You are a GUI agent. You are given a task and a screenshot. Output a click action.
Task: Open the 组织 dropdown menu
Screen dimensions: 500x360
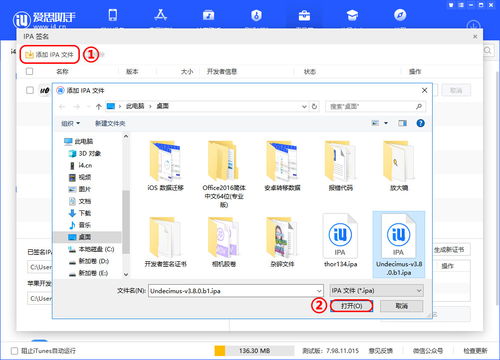coord(70,123)
